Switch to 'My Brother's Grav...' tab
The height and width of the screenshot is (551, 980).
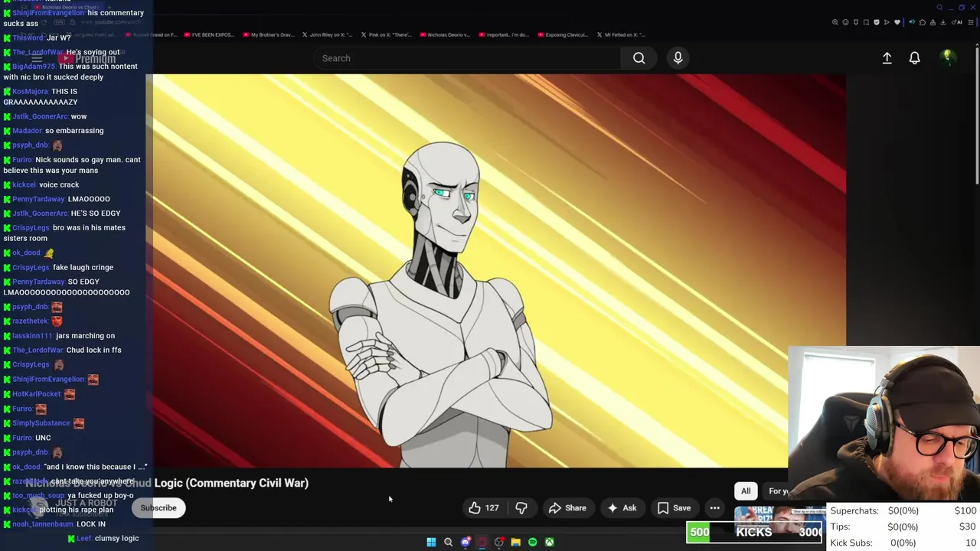[268, 34]
